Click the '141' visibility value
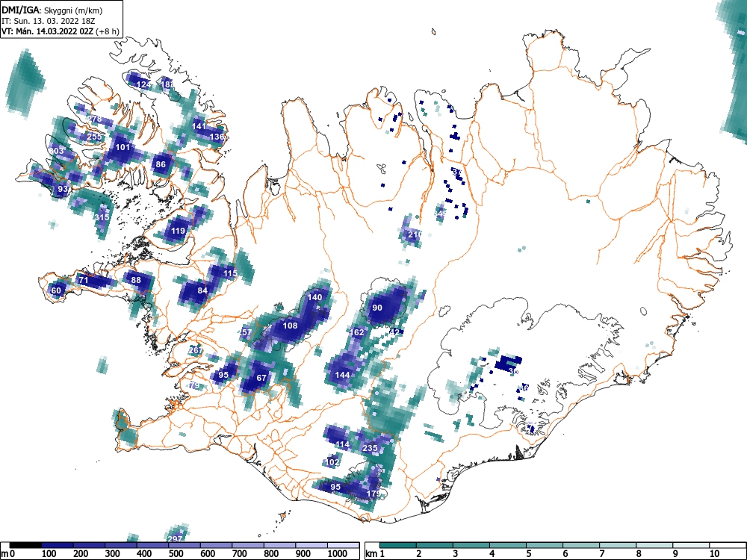The height and width of the screenshot is (560, 747). click(199, 126)
